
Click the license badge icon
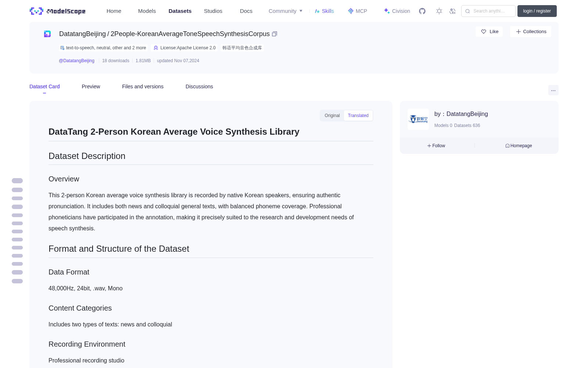[156, 48]
